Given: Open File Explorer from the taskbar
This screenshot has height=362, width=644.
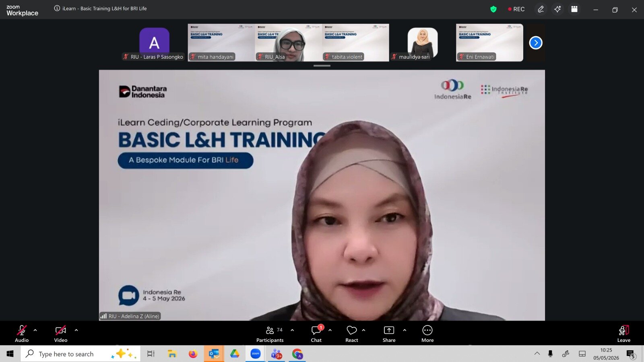Looking at the screenshot, I should 172,354.
